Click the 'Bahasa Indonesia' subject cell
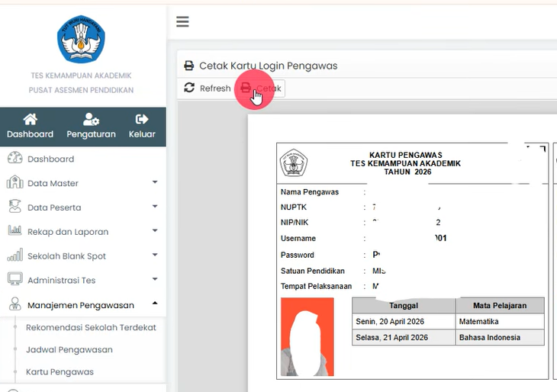 [x=500, y=337]
